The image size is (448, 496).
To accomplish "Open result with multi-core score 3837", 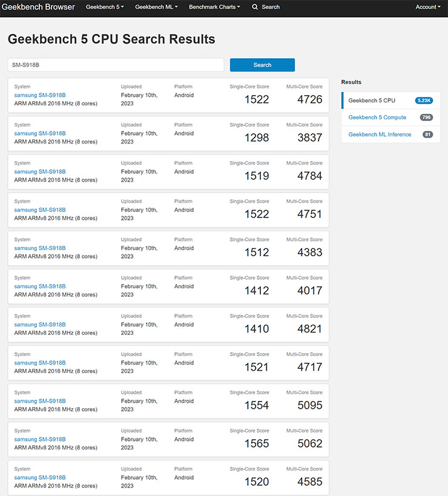I will [39, 133].
